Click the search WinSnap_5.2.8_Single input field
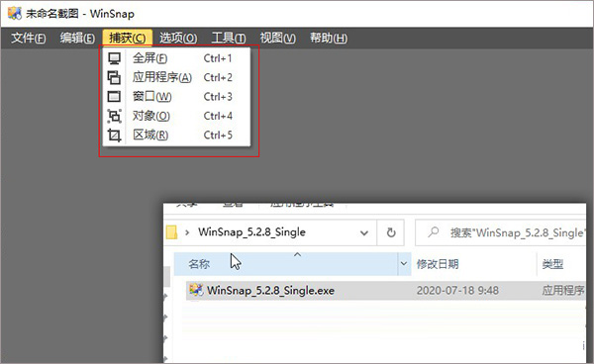Screen dimensions: 594x364 (x=504, y=232)
